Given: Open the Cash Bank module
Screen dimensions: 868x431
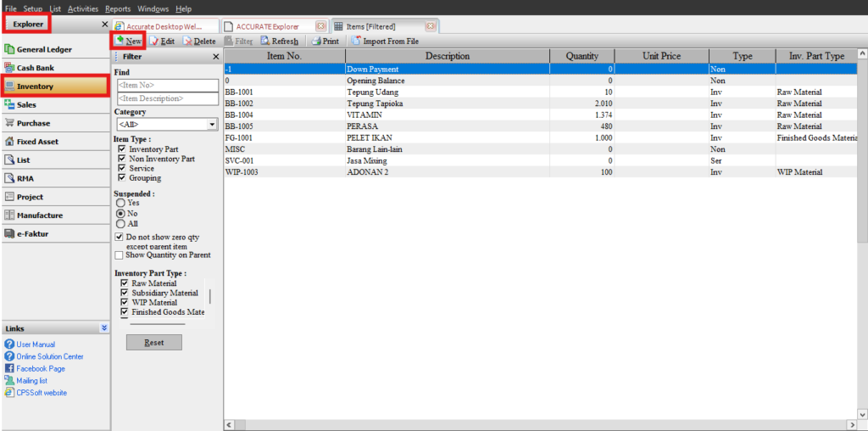Looking at the screenshot, I should click(55, 68).
